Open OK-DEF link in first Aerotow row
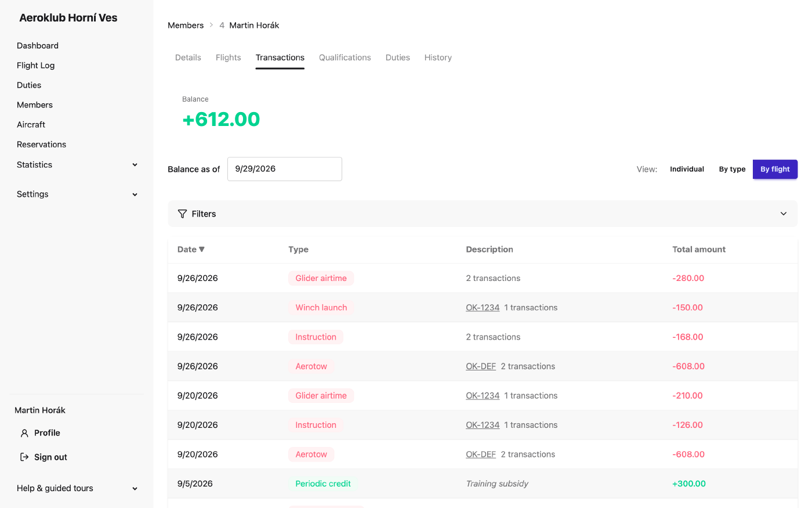The width and height of the screenshot is (812, 508). point(481,366)
